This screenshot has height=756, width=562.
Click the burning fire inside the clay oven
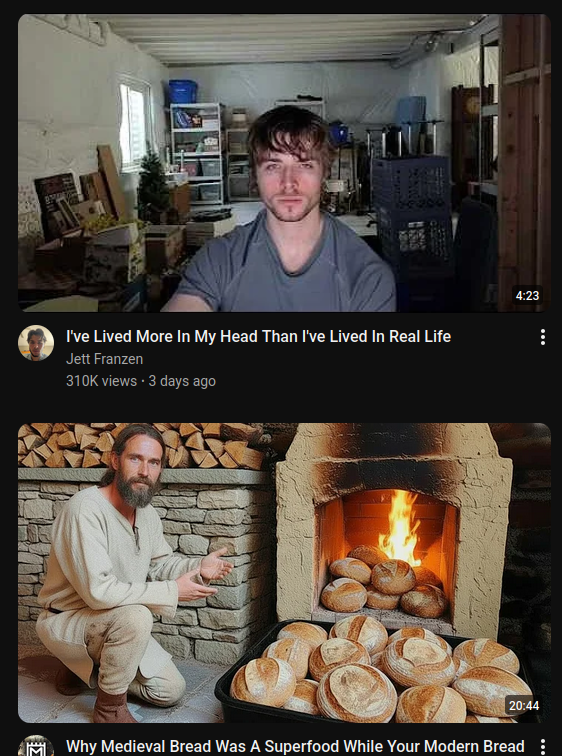(x=400, y=526)
